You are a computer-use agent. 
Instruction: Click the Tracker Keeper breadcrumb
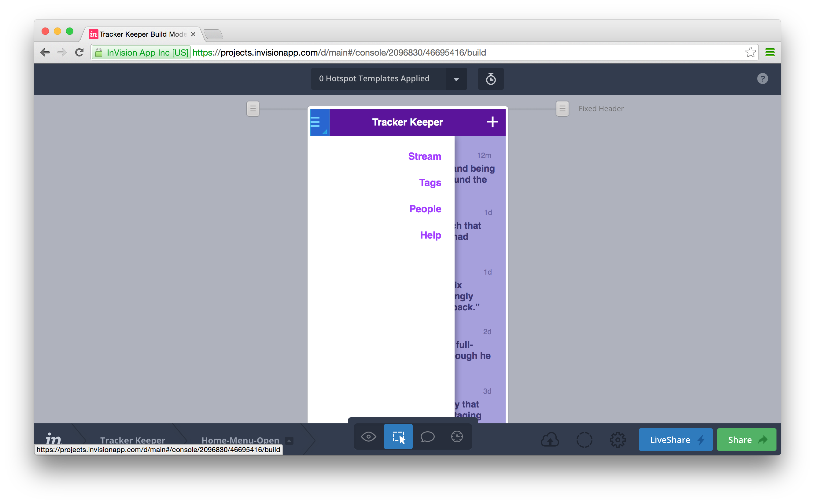click(x=132, y=440)
